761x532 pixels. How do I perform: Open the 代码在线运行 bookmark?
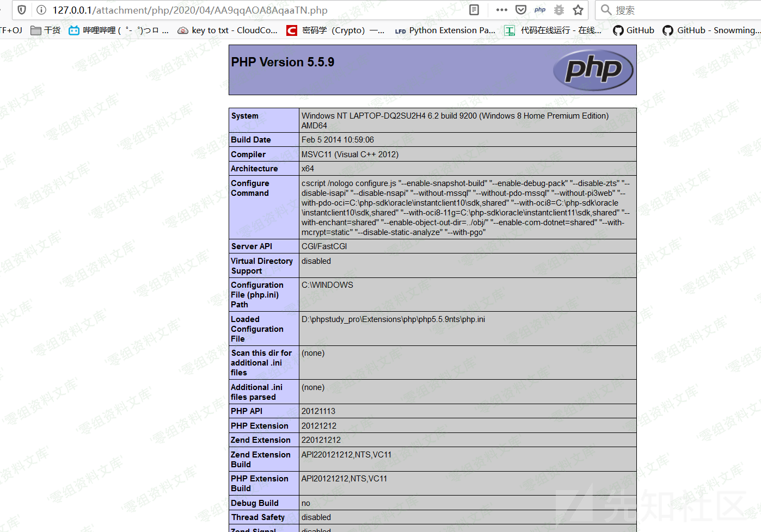pos(553,30)
